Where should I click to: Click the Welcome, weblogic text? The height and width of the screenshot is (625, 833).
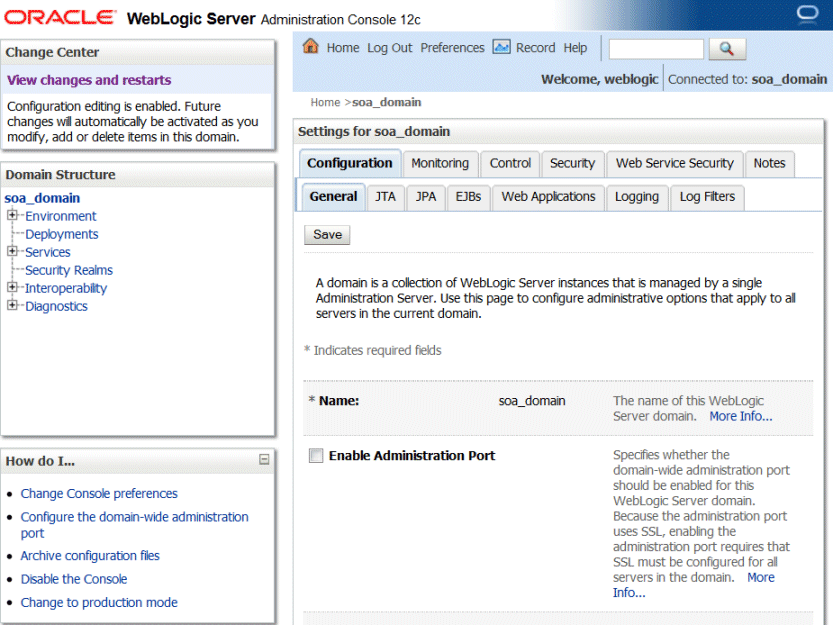[x=599, y=79]
